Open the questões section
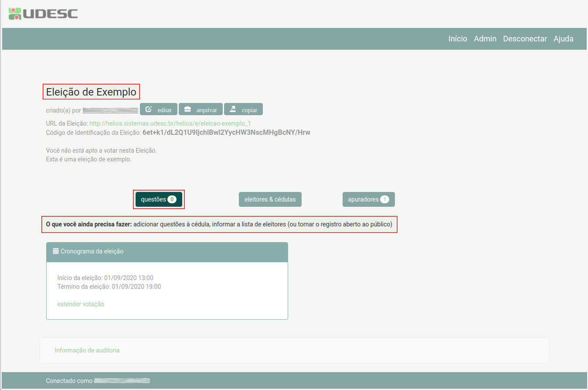588x390 pixels. (159, 199)
